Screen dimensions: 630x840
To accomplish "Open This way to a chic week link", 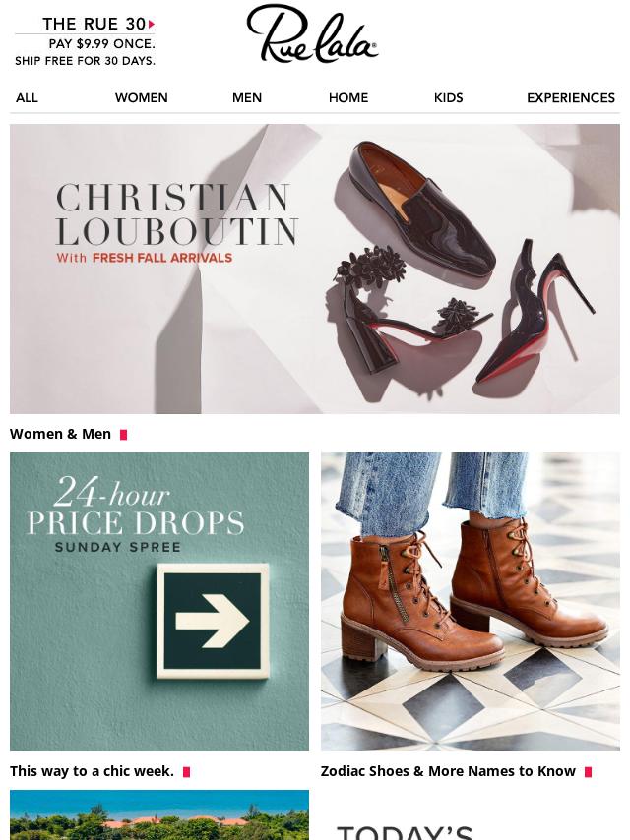I will pos(92,771).
